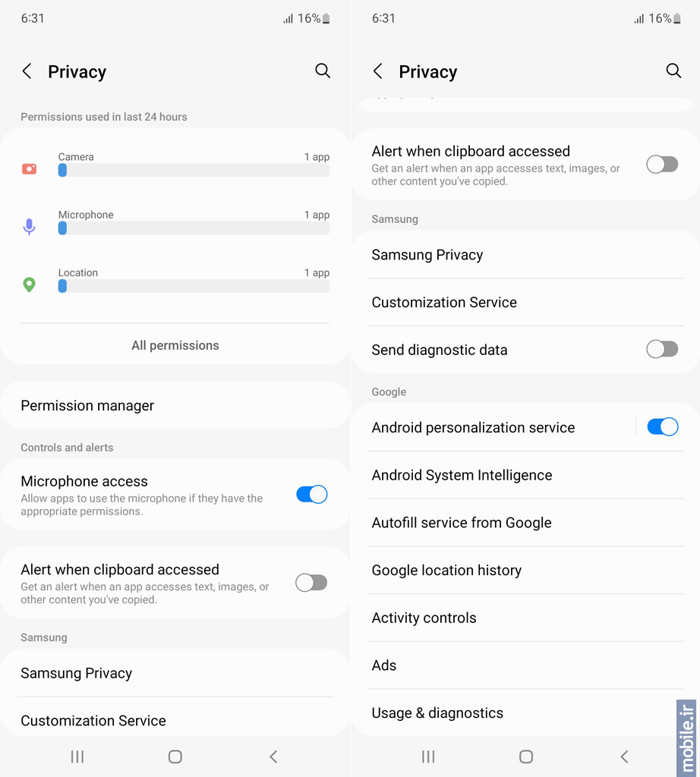Go back using left Privacy header arrow
This screenshot has height=777, width=700.
pyautogui.click(x=27, y=71)
